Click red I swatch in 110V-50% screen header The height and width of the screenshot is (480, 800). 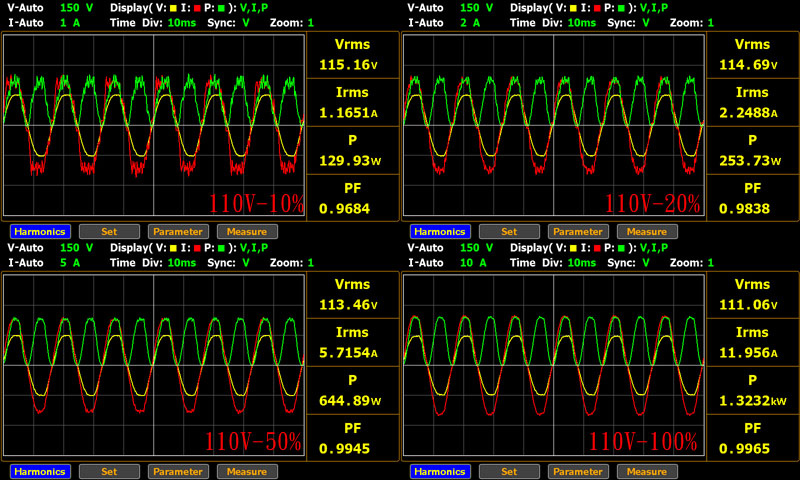tap(197, 248)
